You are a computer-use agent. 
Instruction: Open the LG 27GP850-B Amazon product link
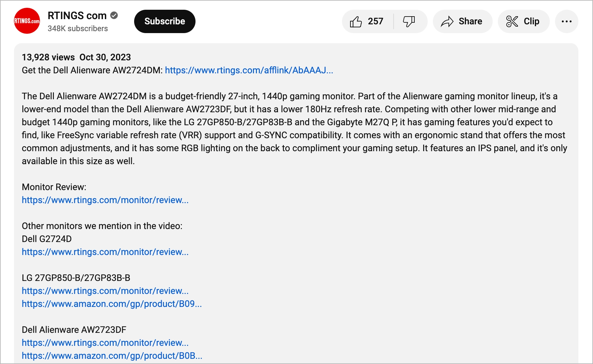(x=112, y=304)
